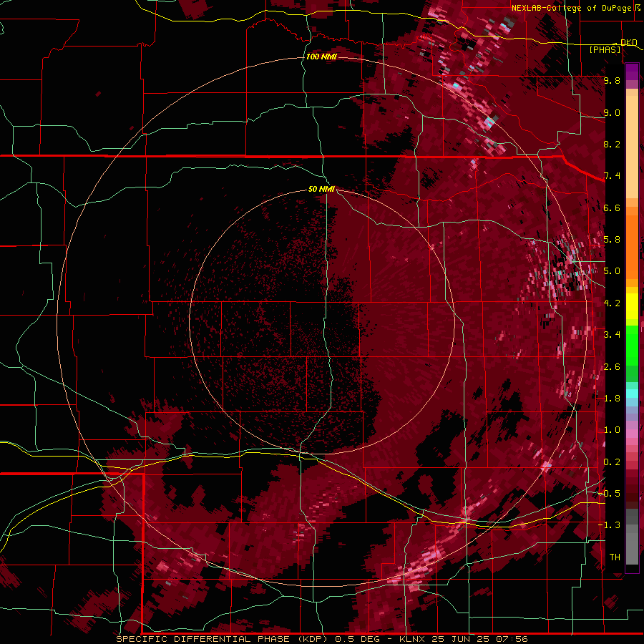
Task: Pick the yellow section of the color bar
Action: pyautogui.click(x=632, y=306)
